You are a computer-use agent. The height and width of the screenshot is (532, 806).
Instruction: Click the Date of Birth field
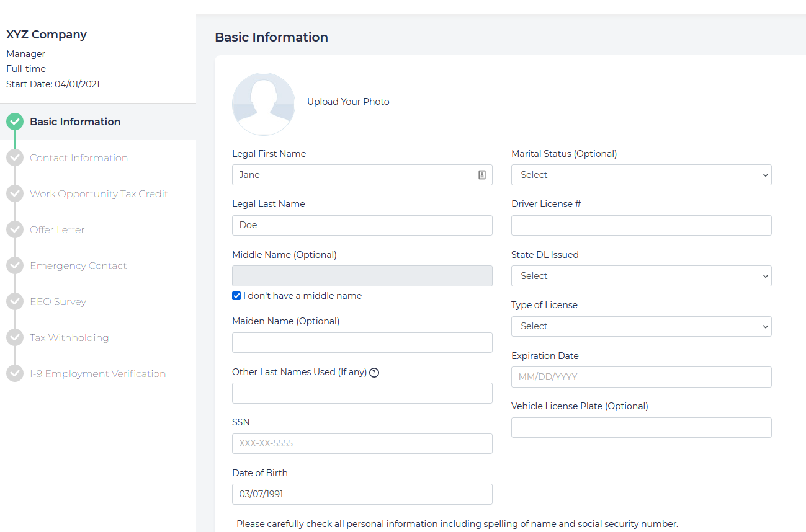click(362, 494)
